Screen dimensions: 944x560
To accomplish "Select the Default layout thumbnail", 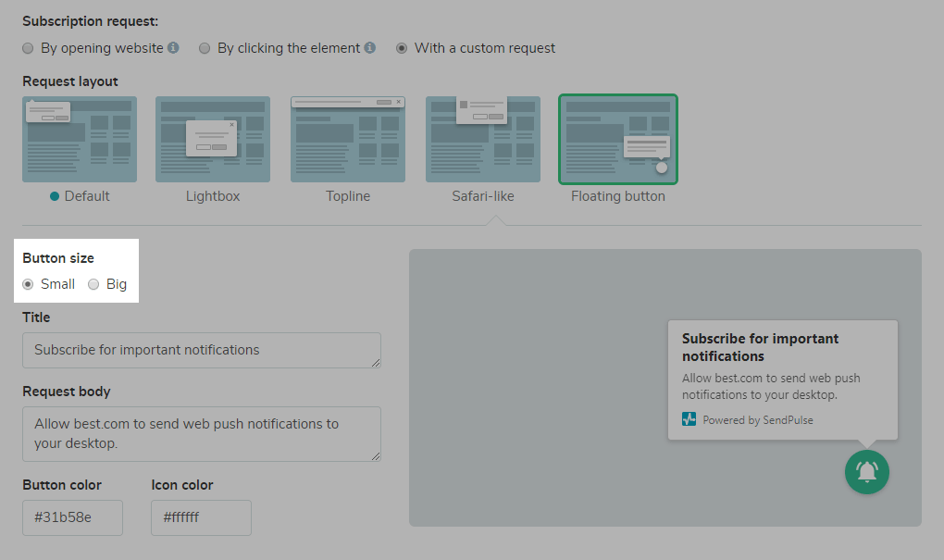I will coord(80,139).
